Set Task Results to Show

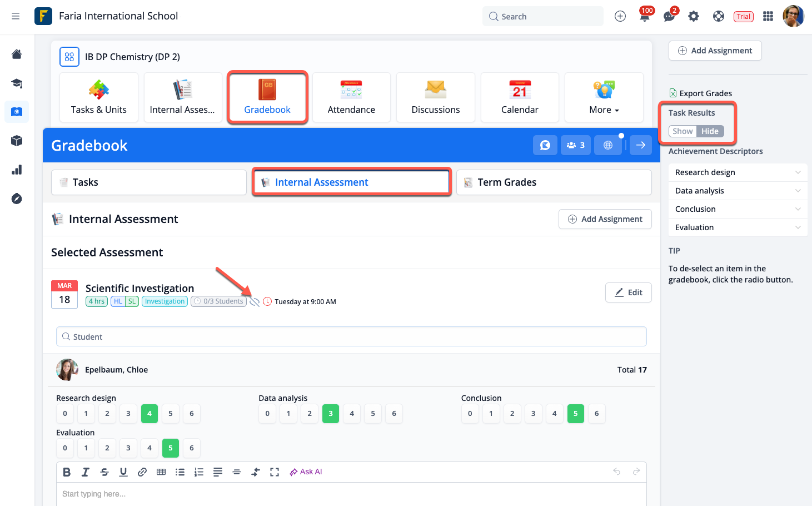click(683, 131)
